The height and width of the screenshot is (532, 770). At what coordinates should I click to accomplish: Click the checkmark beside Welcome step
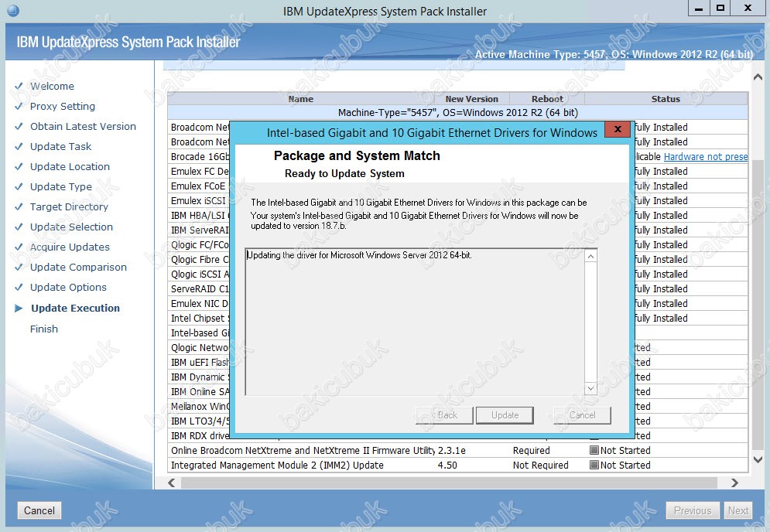[x=19, y=87]
